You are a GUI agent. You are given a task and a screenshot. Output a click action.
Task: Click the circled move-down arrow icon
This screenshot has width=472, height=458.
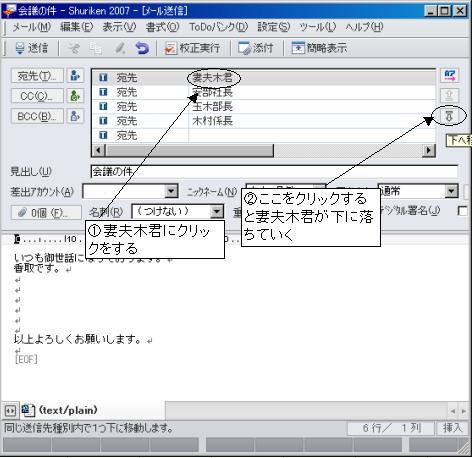[x=449, y=116]
